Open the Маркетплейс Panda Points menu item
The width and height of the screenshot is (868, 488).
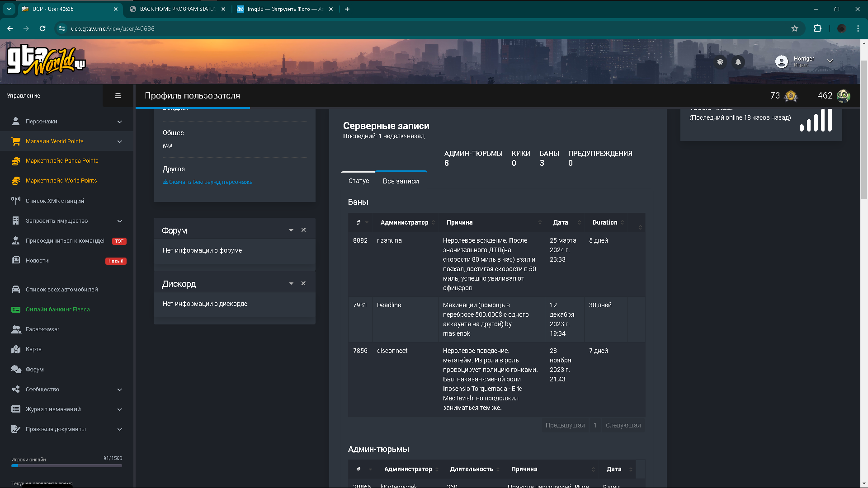[x=62, y=161]
